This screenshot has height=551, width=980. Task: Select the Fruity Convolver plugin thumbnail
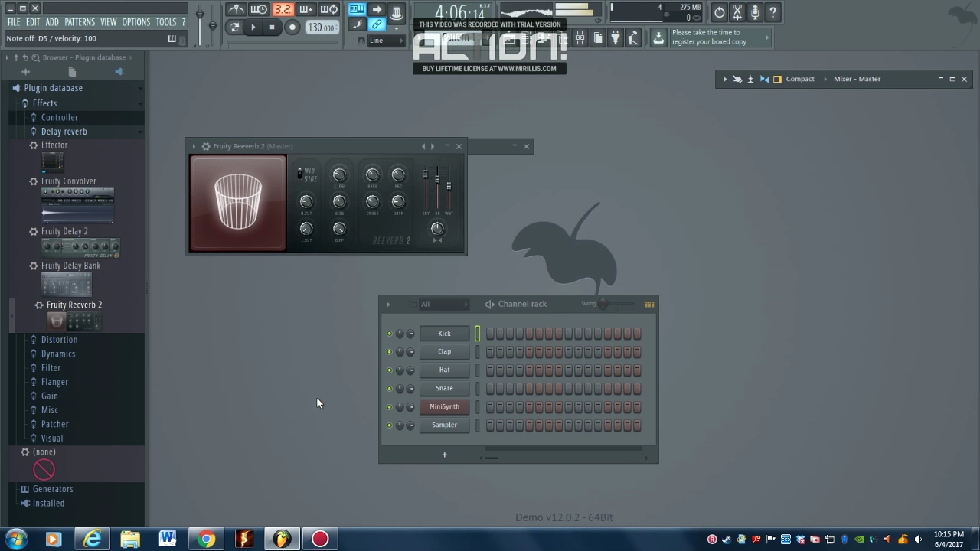(77, 205)
